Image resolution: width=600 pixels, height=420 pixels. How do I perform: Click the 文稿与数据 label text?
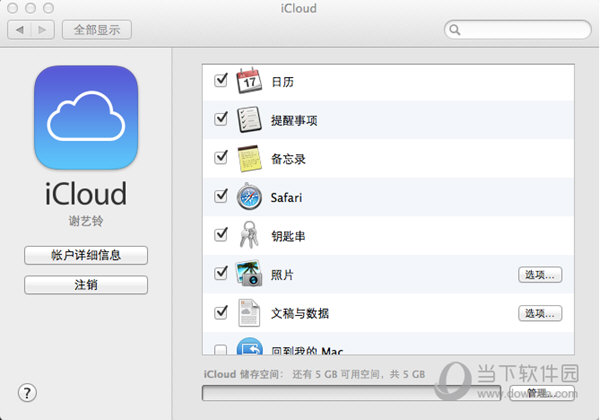point(300,314)
